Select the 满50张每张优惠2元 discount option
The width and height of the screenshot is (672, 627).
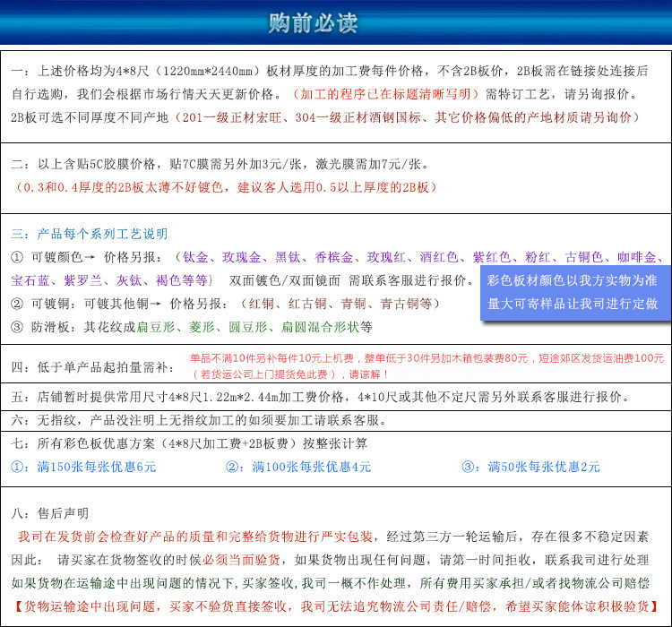pos(530,467)
